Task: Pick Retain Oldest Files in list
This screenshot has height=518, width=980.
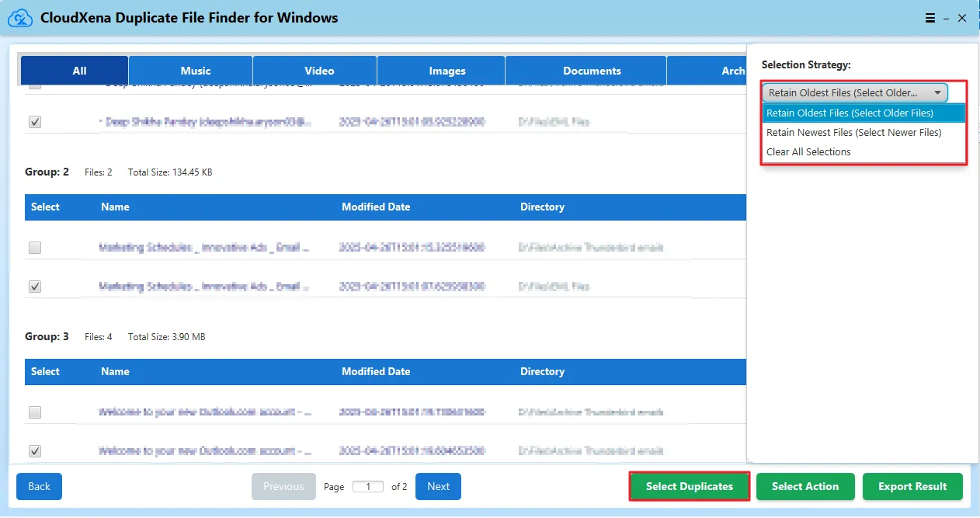Action: (x=850, y=113)
